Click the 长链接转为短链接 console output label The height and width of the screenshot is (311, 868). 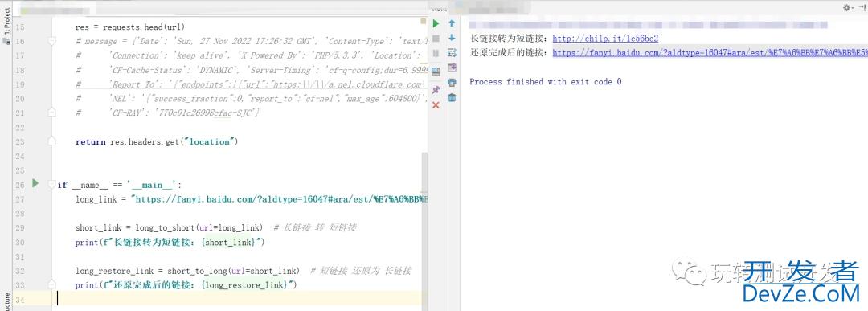pyautogui.click(x=508, y=39)
